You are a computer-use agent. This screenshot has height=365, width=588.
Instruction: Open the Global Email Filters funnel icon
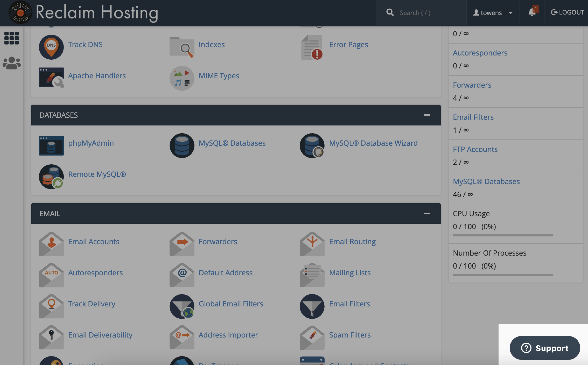[182, 306]
